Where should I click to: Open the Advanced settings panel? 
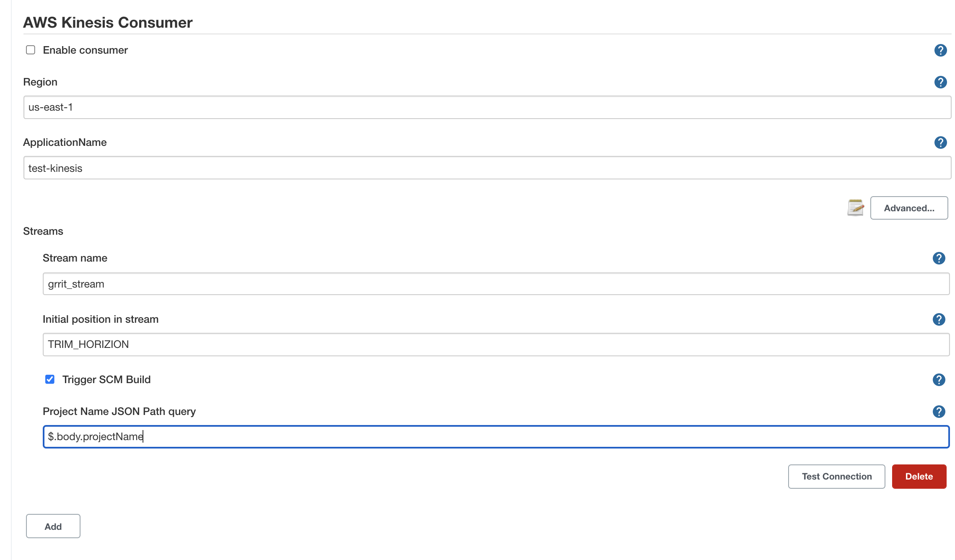point(908,207)
